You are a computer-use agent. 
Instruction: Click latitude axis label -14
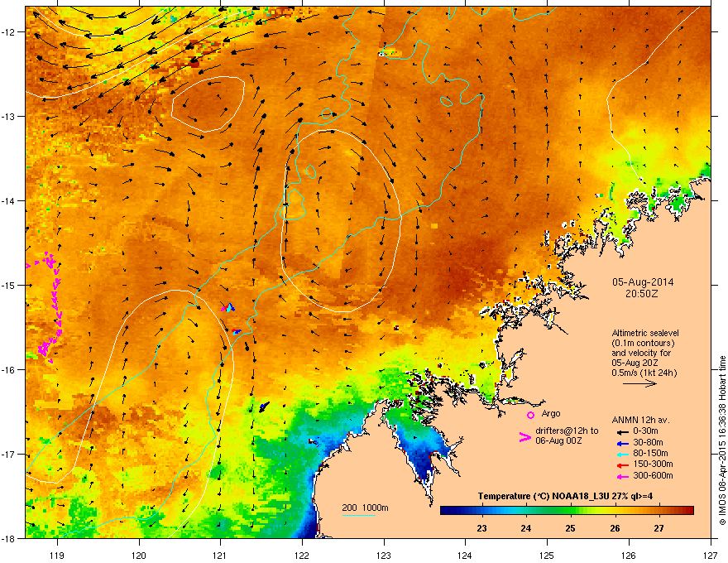click(x=9, y=200)
